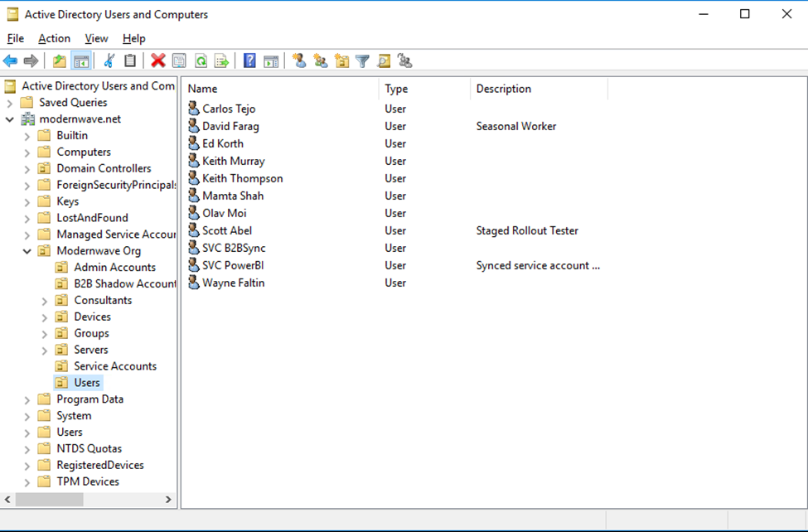Open Properties via toolbar icon
808x532 pixels.
point(179,60)
